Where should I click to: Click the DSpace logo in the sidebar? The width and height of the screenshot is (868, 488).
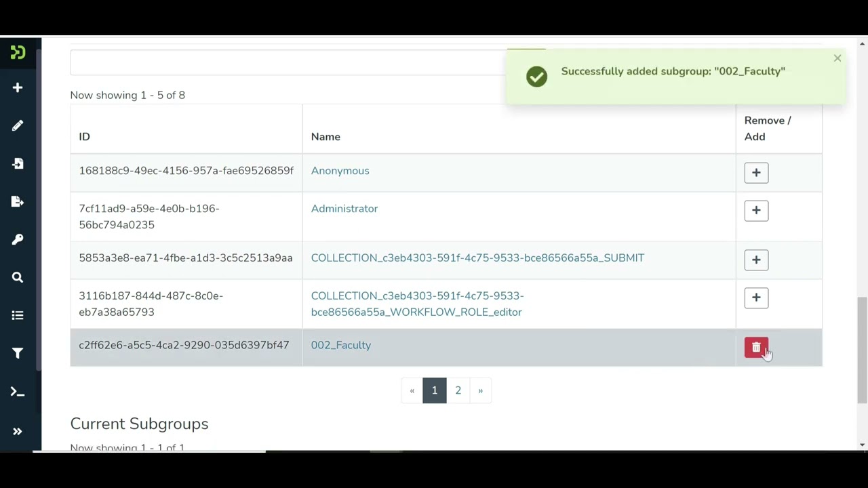[18, 52]
